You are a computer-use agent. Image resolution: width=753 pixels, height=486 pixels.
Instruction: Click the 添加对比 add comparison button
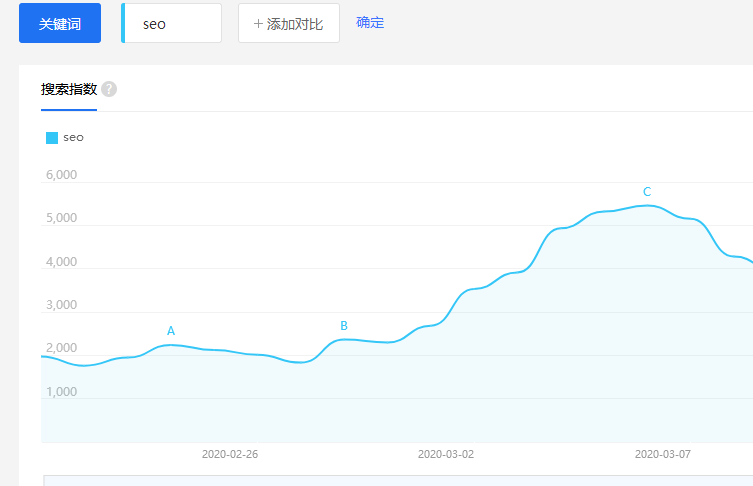pyautogui.click(x=288, y=23)
